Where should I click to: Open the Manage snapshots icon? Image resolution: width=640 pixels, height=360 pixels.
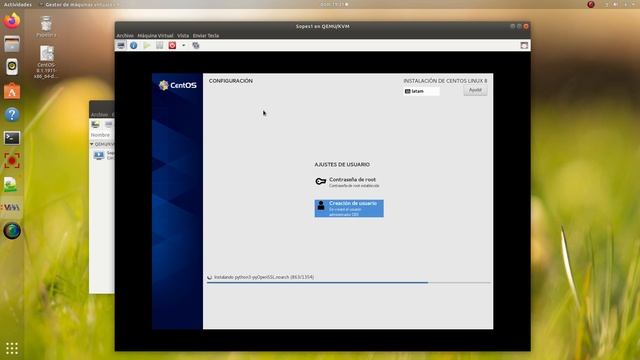(196, 45)
